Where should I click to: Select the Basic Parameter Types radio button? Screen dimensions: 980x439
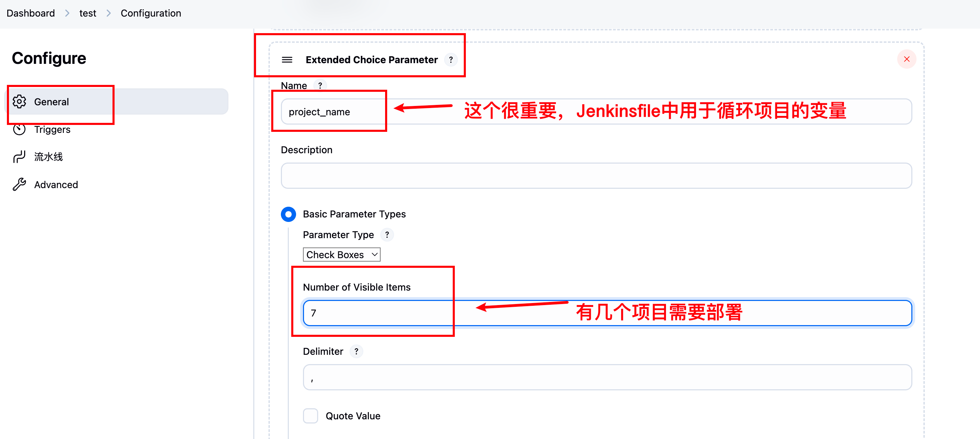[x=288, y=214]
